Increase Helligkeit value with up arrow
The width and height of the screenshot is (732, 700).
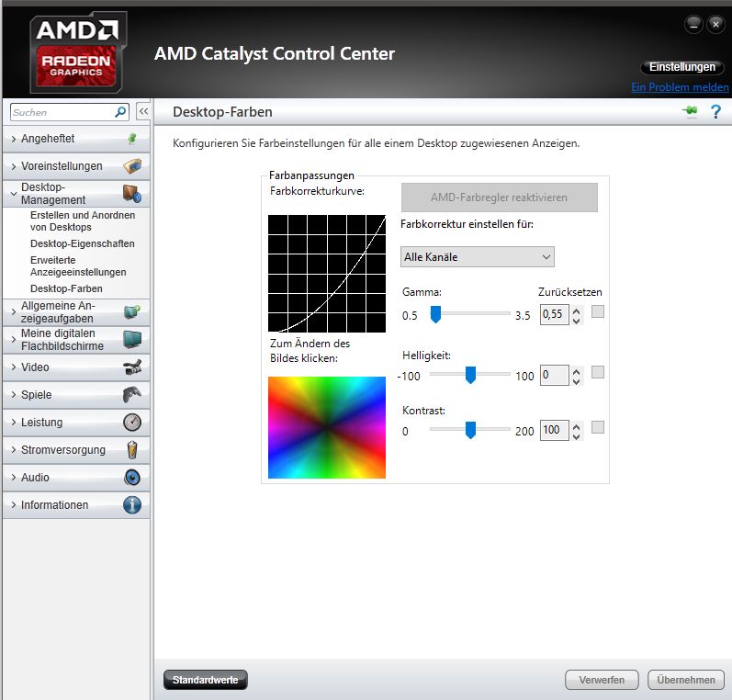point(577,371)
